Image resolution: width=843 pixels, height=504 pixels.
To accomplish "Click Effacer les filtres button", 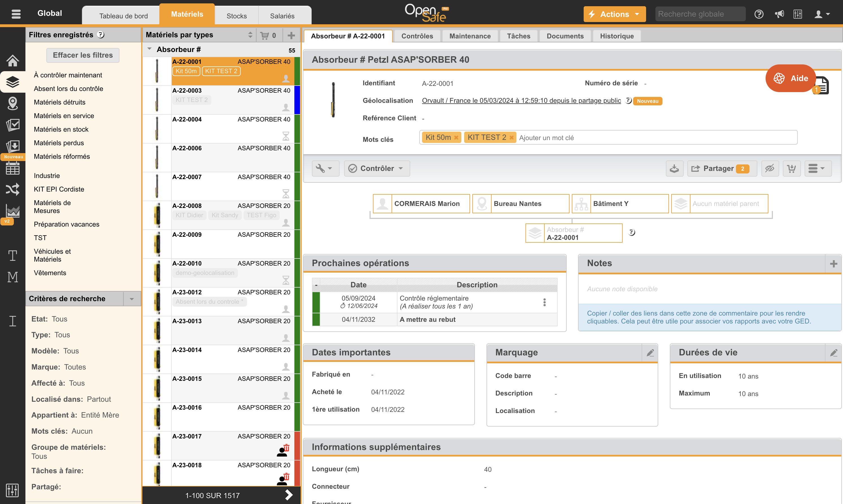I will click(x=83, y=55).
